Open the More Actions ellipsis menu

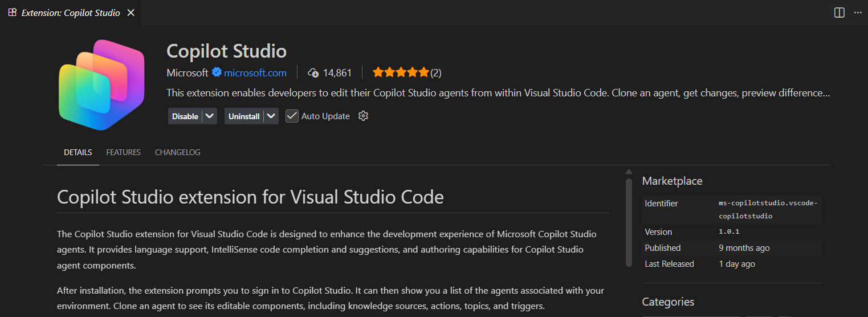point(858,13)
